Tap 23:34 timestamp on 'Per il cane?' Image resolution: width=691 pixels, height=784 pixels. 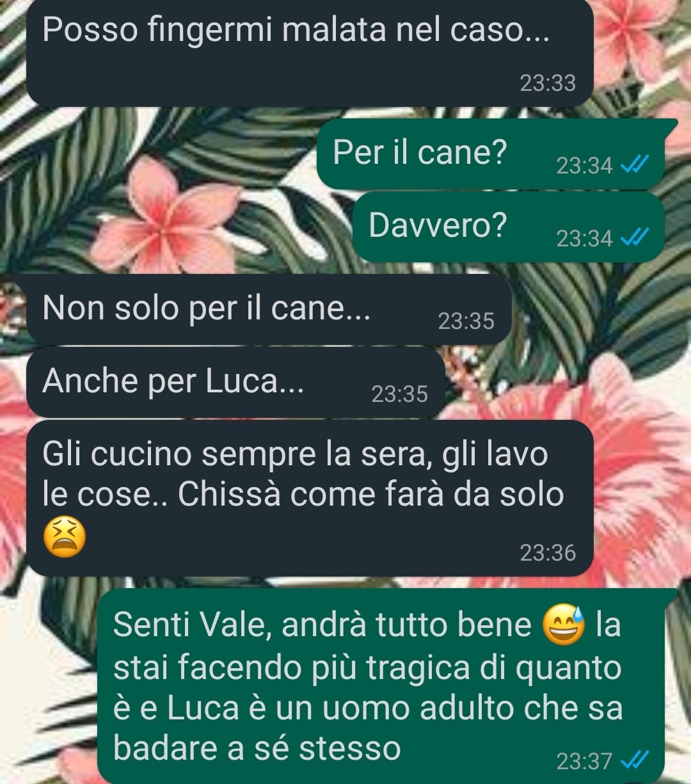coord(584,166)
